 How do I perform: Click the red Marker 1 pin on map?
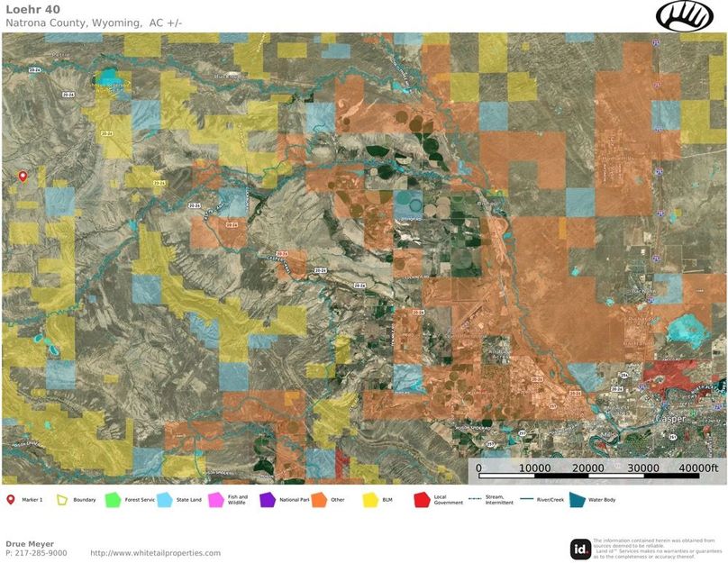click(x=23, y=177)
